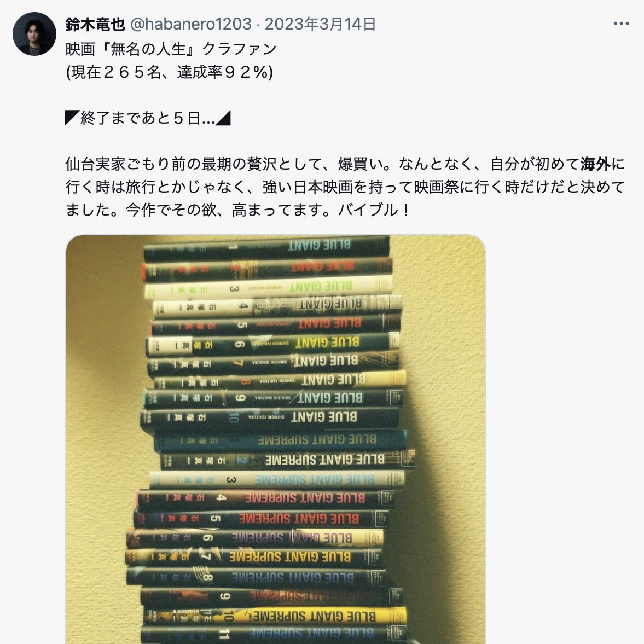Click the white volume 3 green-title spine
Image resolution: width=644 pixels, height=644 pixels.
pos(269,287)
